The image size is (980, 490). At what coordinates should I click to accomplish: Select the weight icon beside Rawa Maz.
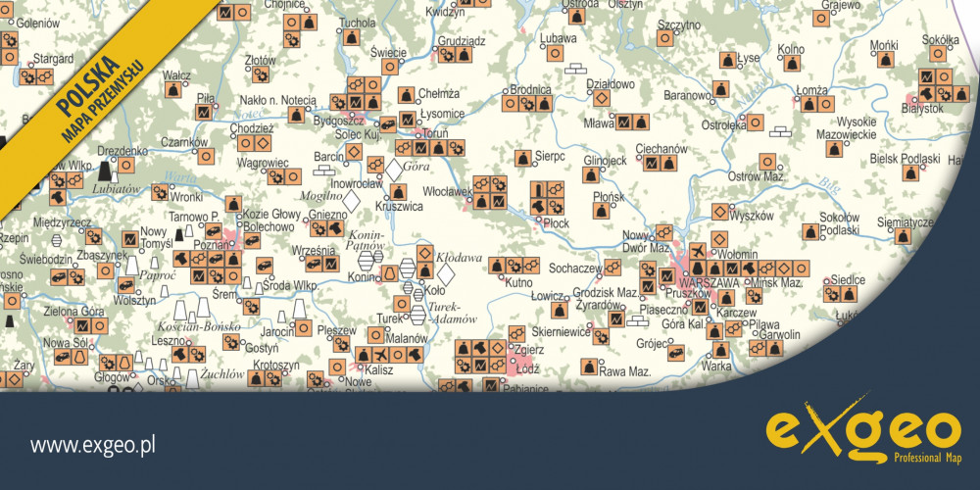coord(588,367)
